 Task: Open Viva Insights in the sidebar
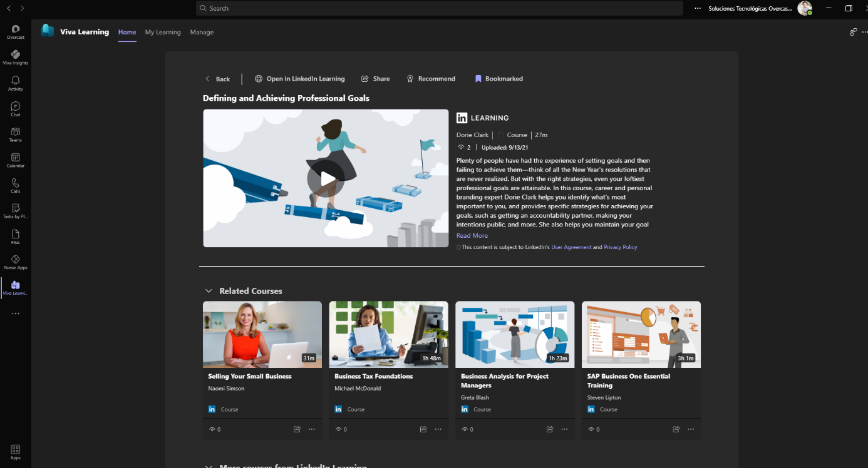point(16,57)
